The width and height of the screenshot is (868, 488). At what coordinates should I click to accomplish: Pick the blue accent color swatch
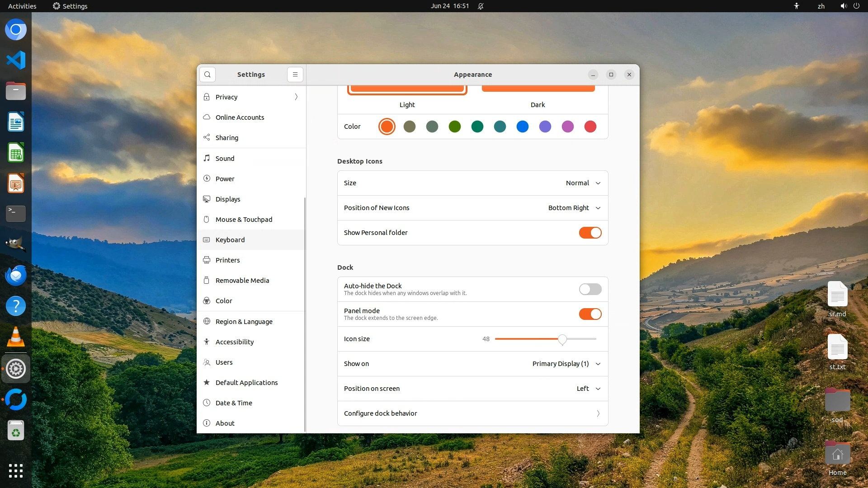pos(522,127)
